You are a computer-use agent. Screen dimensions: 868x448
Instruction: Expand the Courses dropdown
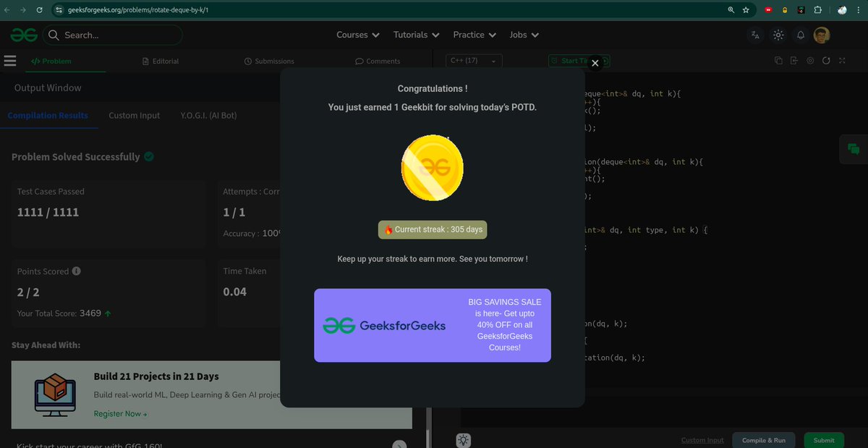coord(358,35)
